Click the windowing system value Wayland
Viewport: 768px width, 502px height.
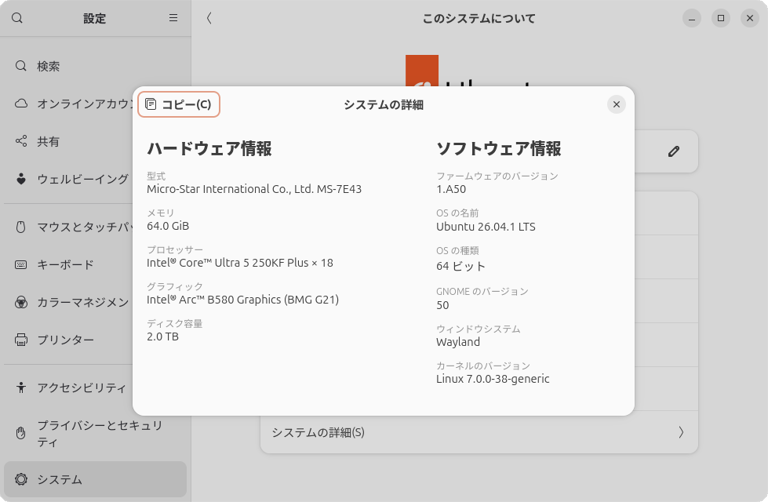(458, 342)
